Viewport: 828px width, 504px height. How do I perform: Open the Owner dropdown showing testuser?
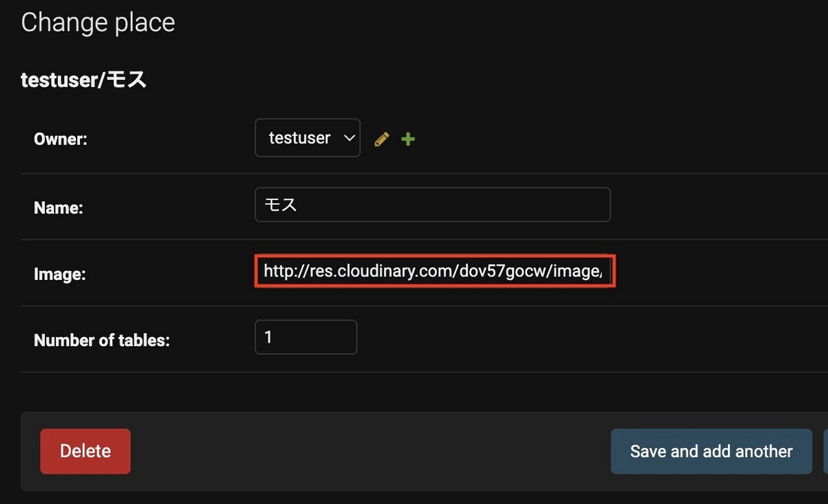tap(308, 138)
